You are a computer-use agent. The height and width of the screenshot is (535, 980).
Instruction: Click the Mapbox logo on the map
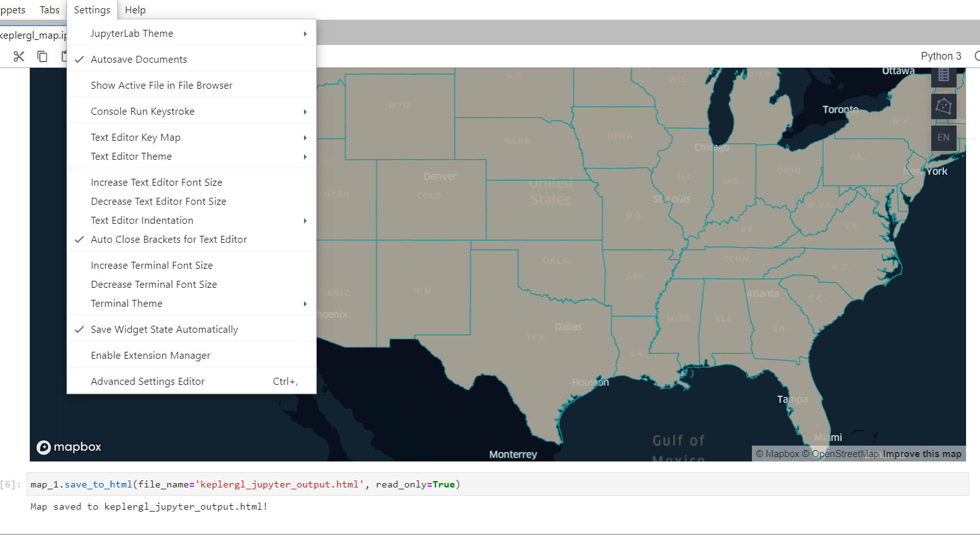68,447
